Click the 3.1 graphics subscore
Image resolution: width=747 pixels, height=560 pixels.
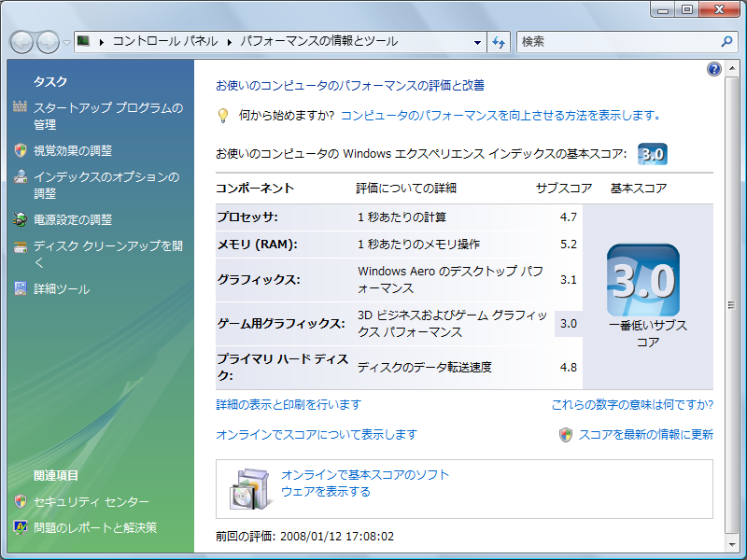coord(569,279)
